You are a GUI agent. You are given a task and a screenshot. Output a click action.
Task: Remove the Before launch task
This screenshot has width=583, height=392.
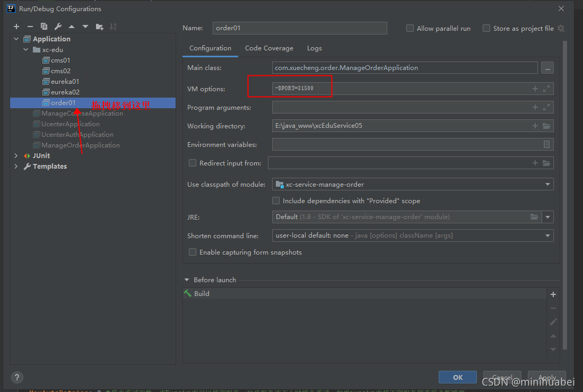(553, 308)
